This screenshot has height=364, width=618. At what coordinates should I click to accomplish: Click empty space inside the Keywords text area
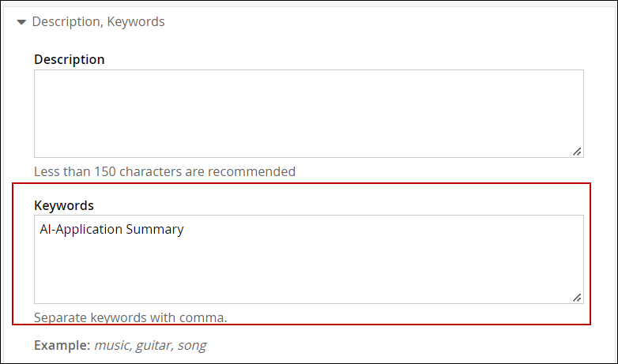(x=308, y=268)
